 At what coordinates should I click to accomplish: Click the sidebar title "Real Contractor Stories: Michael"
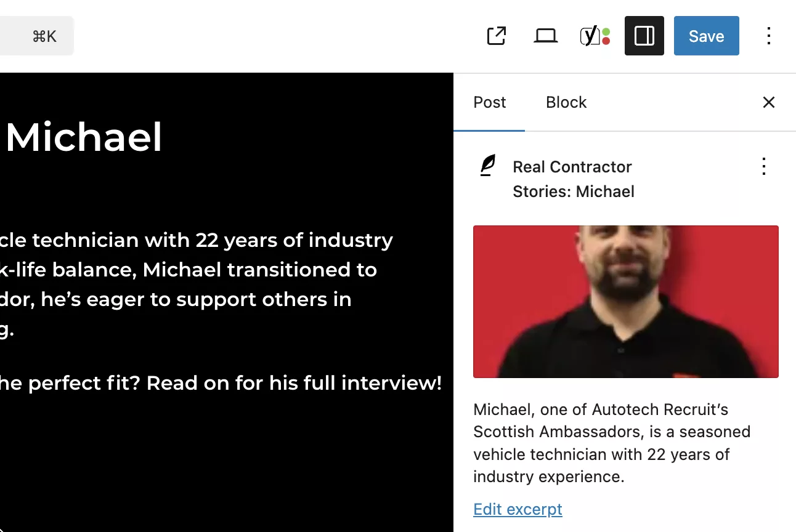click(x=573, y=179)
